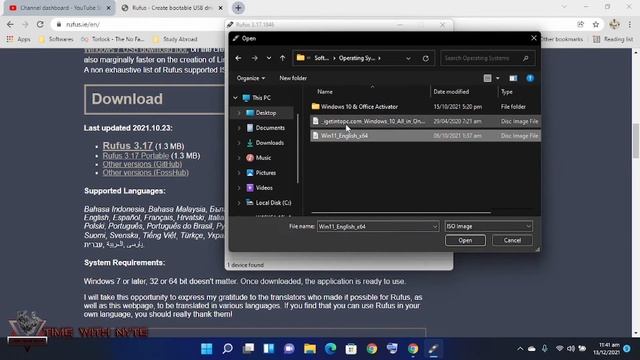Open recent locations chevron in Open dialog
Screen dimensions: 640x360
click(x=269, y=58)
